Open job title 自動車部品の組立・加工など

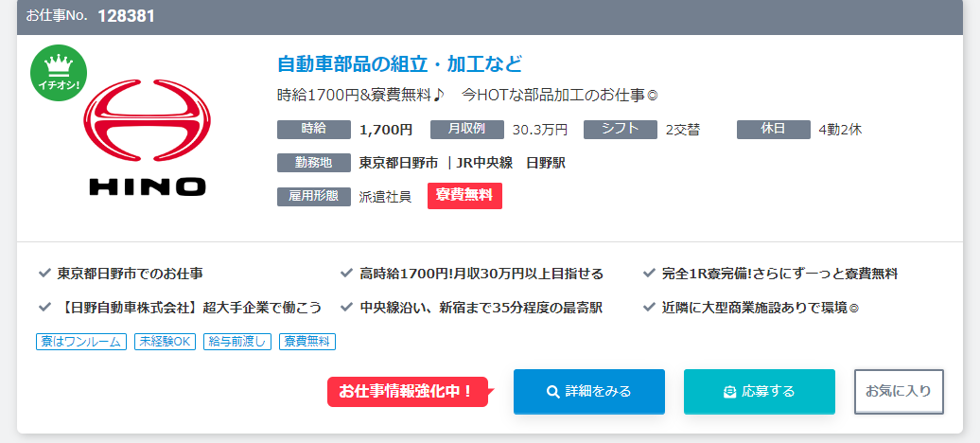[399, 63]
